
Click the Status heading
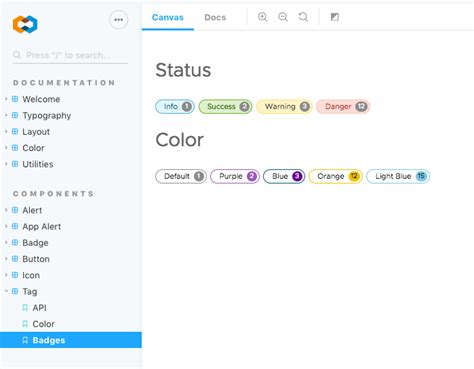click(183, 70)
